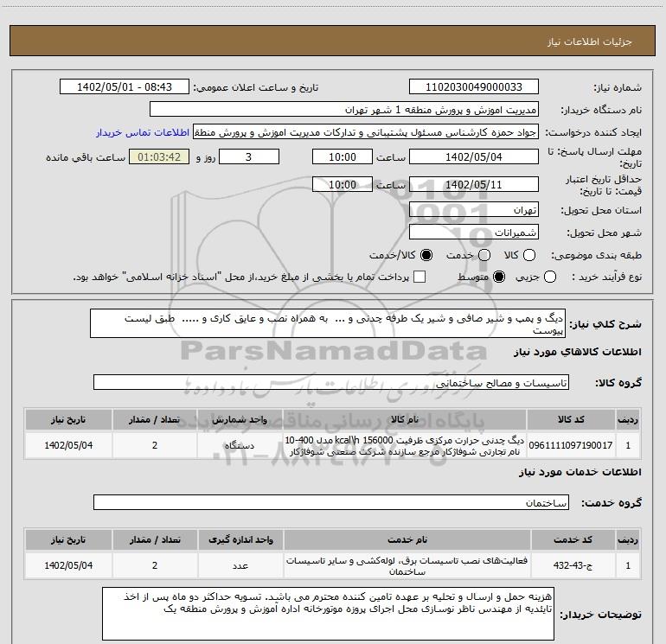Click the واحد اندازه گیری column header
This screenshot has height=644, width=666.
240,539
